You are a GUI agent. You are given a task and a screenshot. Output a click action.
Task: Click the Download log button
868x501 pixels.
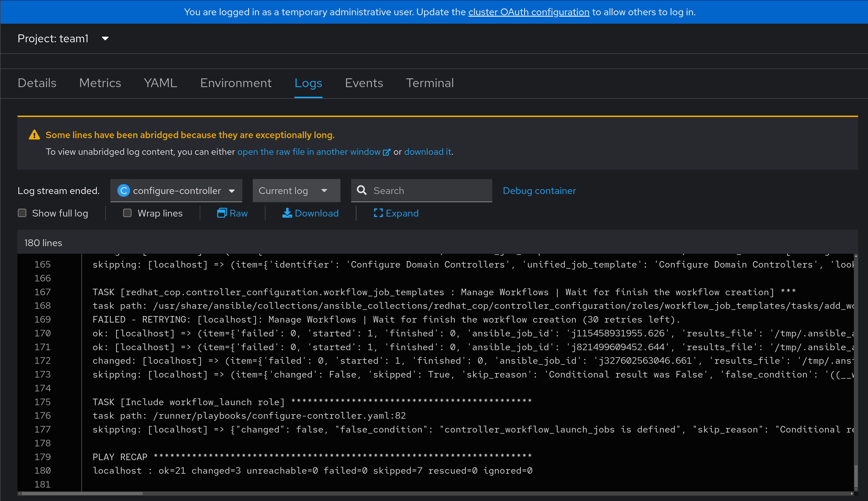[310, 213]
